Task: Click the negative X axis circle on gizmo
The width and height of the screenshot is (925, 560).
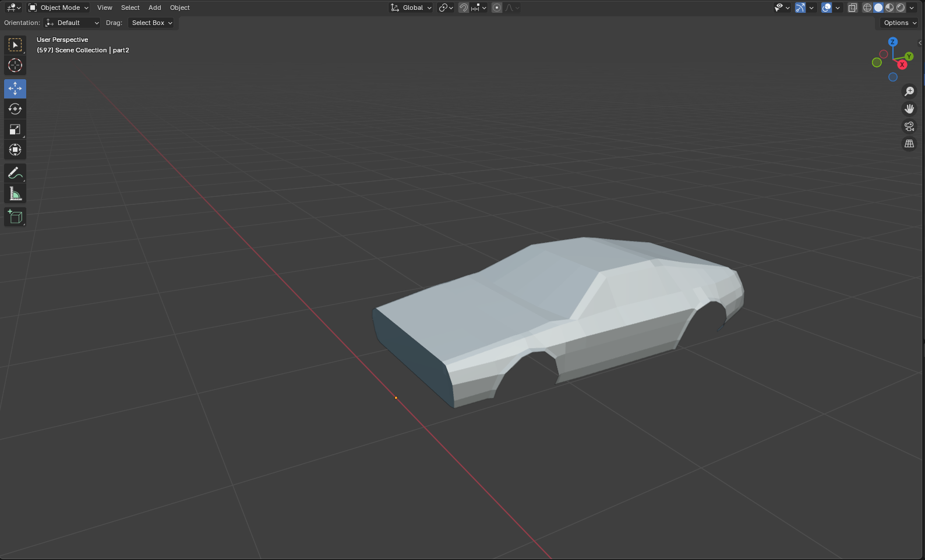Action: click(x=884, y=54)
